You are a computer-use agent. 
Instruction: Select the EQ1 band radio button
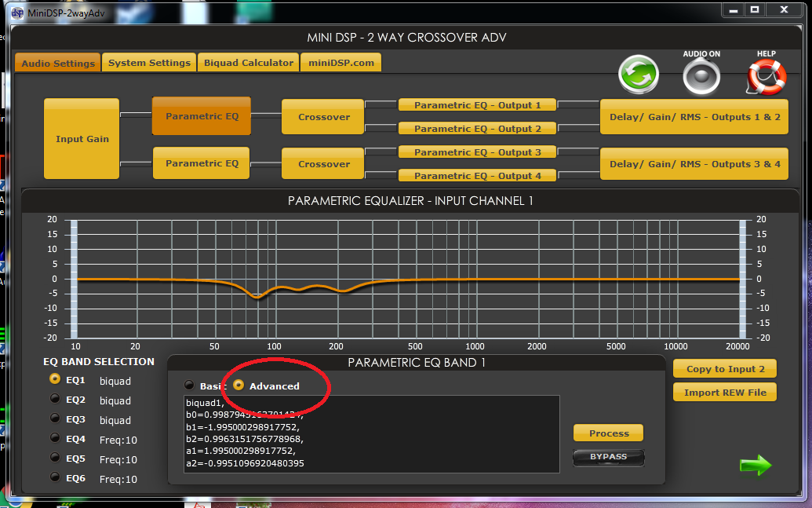[55, 379]
